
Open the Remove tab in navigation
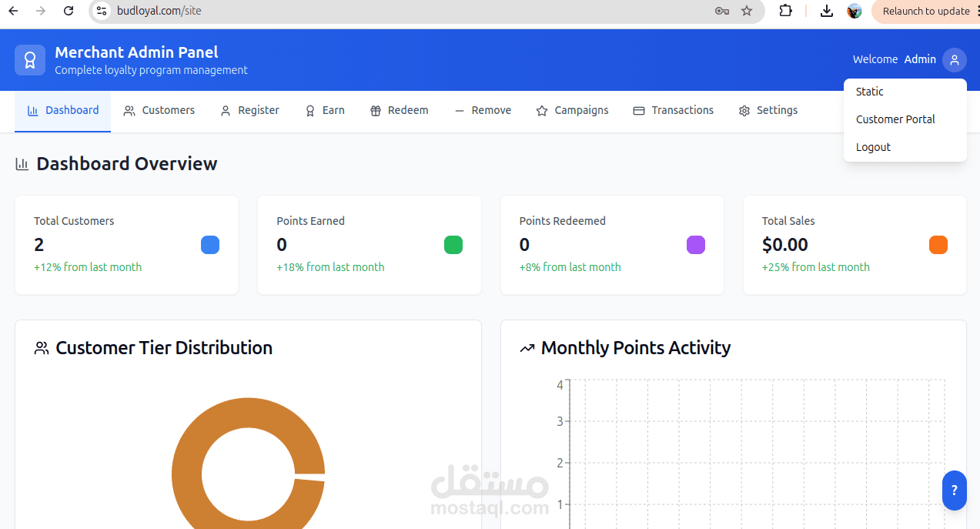(483, 110)
